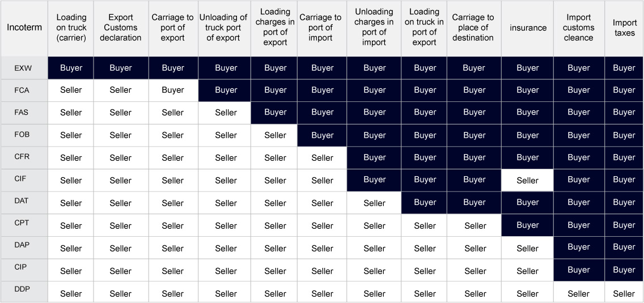Click the Carriage to place of destination header
Image resolution: width=644 pixels, height=303 pixels.
(473, 28)
